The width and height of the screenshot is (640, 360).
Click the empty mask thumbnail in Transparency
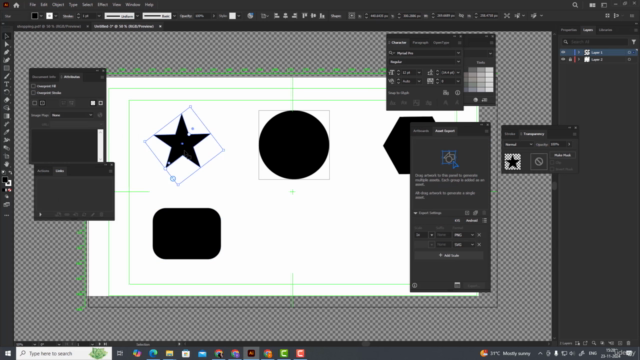539,162
